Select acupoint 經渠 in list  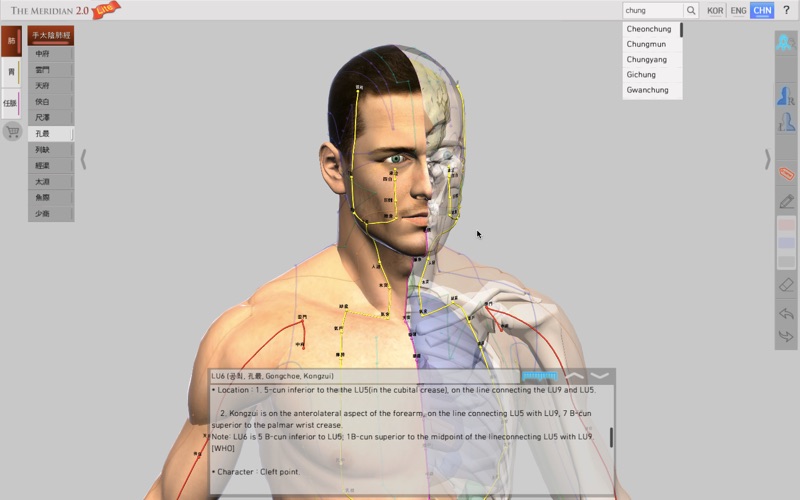coord(51,165)
